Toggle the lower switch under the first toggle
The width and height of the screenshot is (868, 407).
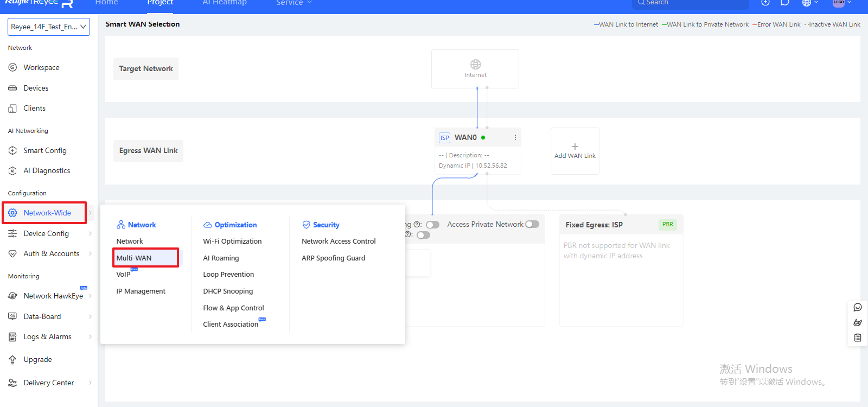click(423, 235)
